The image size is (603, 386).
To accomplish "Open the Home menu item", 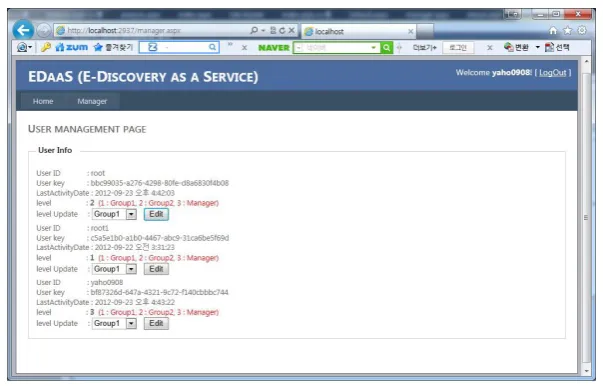I will pos(43,101).
